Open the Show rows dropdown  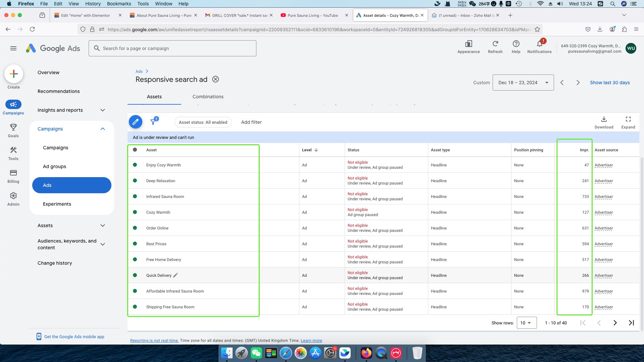(526, 323)
